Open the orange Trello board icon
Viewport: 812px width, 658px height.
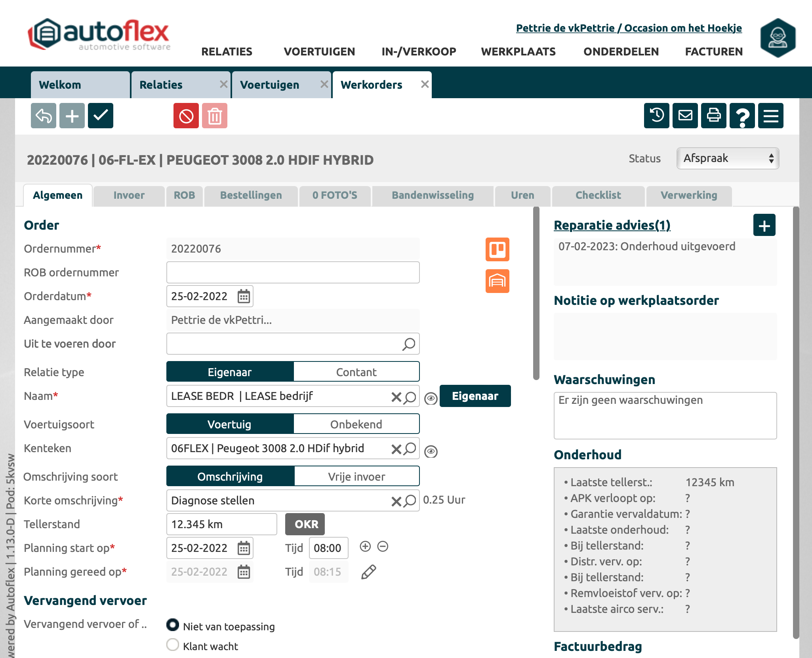497,249
